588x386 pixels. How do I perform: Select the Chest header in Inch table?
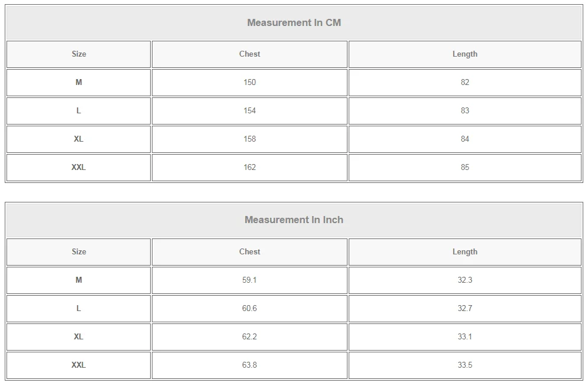[x=249, y=251]
